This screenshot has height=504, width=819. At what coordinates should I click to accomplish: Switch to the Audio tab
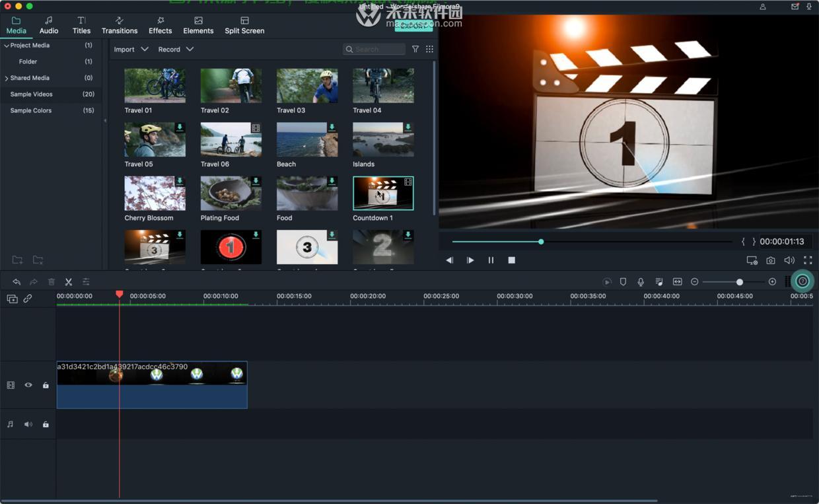49,25
